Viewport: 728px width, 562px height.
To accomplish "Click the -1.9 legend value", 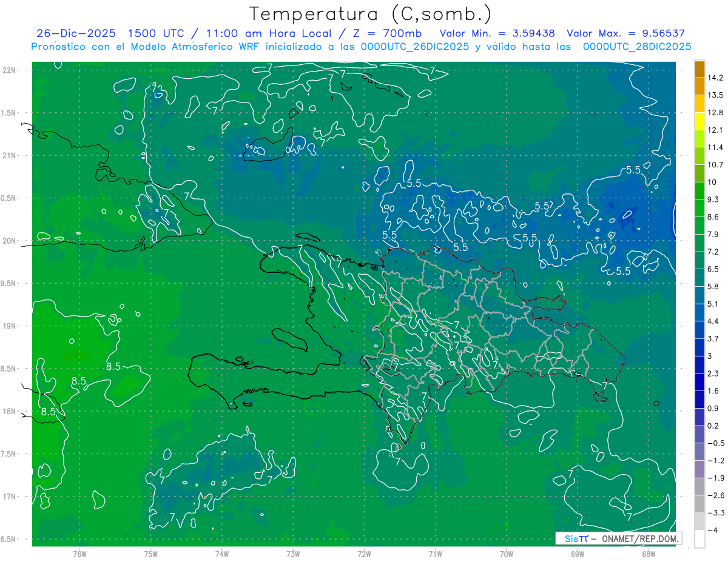I will [715, 478].
